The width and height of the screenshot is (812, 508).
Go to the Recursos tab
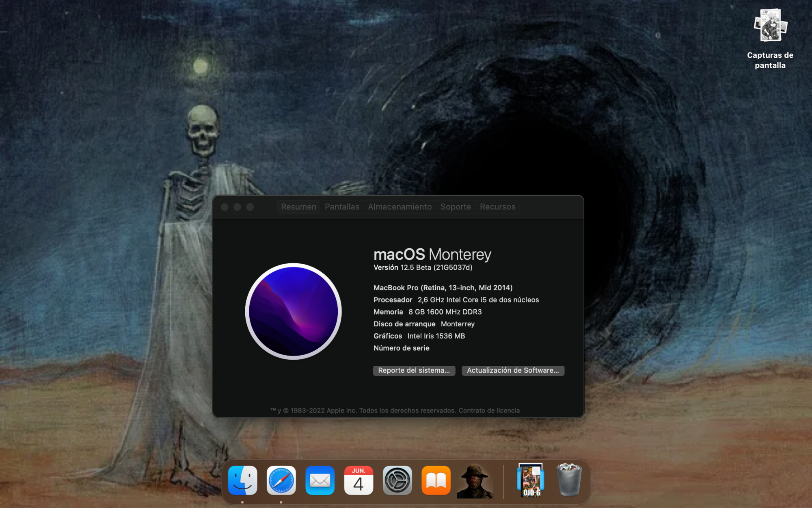click(x=497, y=207)
